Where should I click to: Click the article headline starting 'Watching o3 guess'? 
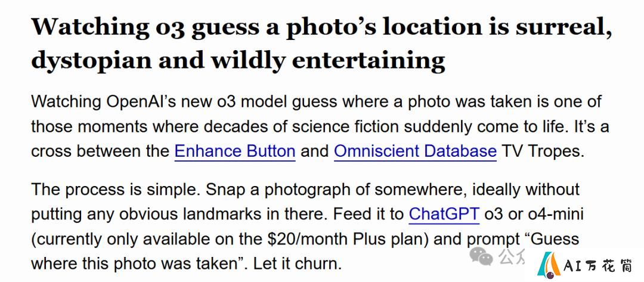321,44
